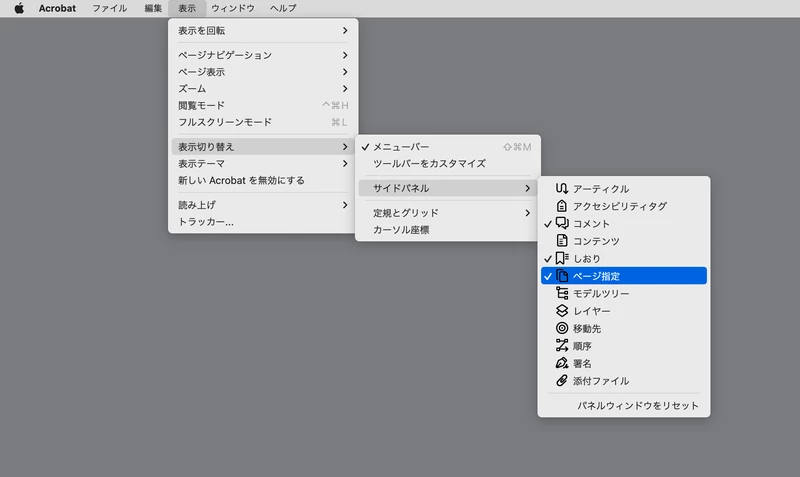Click the 順序 order icon
The image size is (800, 477).
click(562, 345)
